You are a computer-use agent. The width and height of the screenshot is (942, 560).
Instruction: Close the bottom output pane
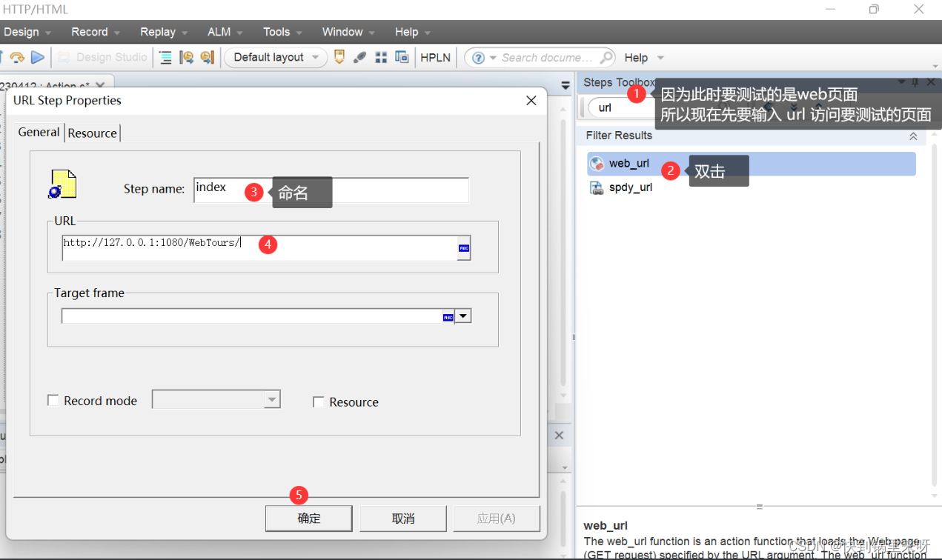[559, 436]
